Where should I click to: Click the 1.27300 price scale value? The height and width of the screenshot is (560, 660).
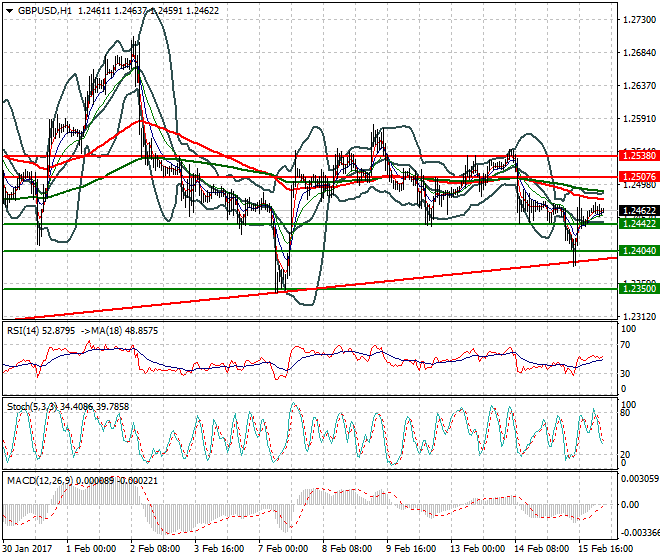point(639,20)
